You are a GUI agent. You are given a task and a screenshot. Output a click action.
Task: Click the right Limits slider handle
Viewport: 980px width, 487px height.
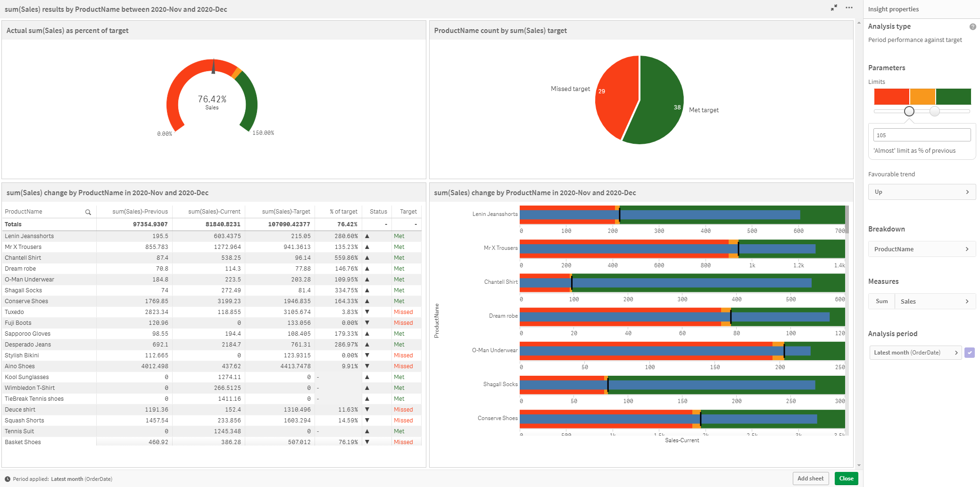(935, 111)
